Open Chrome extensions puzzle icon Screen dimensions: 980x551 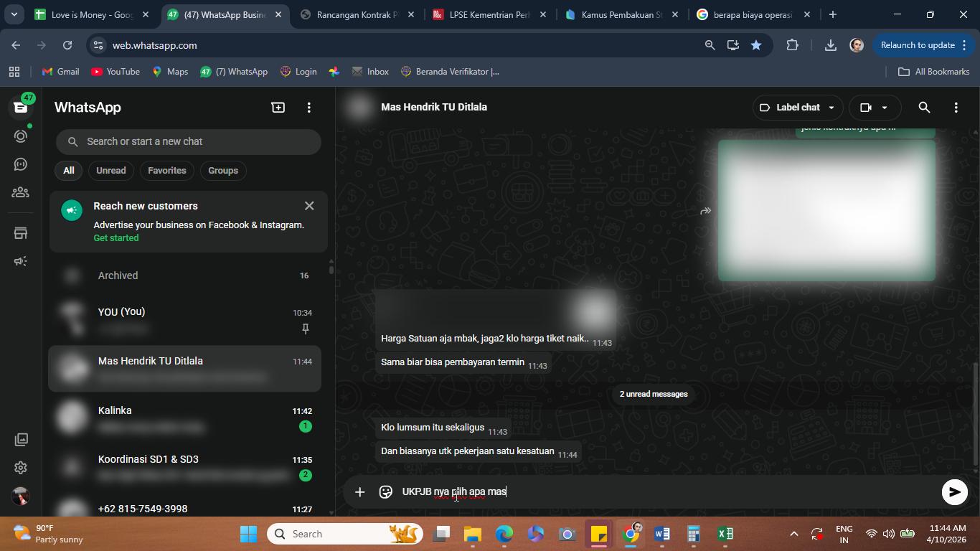coord(792,45)
